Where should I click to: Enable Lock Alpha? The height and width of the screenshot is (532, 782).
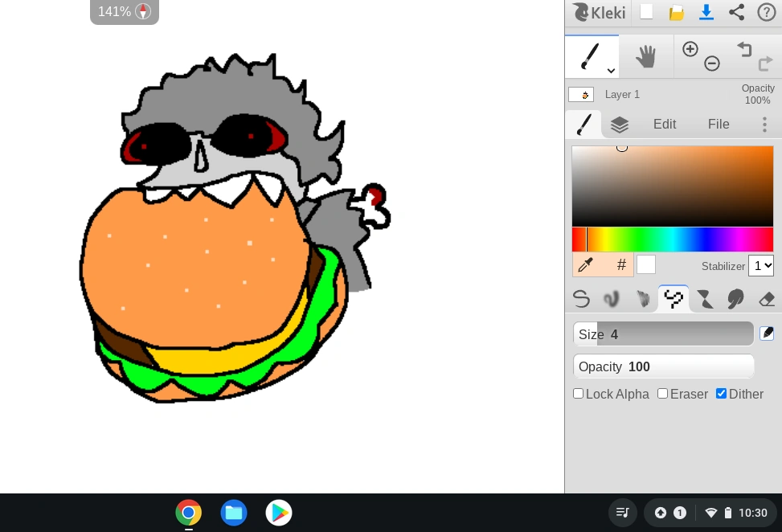[x=578, y=393]
